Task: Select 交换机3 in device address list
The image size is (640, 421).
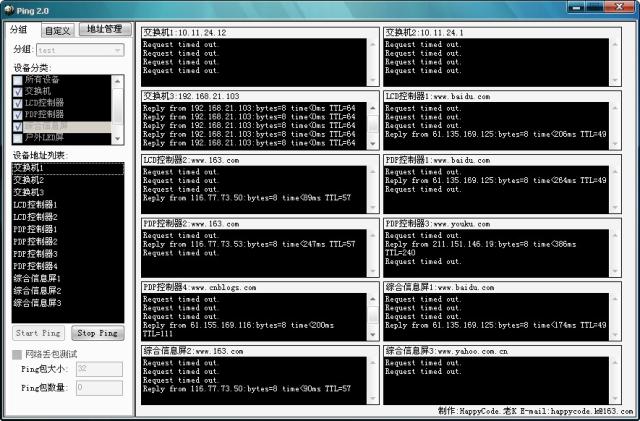Action: (x=68, y=192)
